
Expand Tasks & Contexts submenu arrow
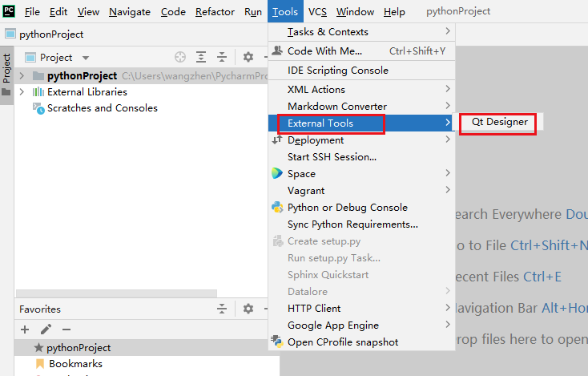[448, 31]
